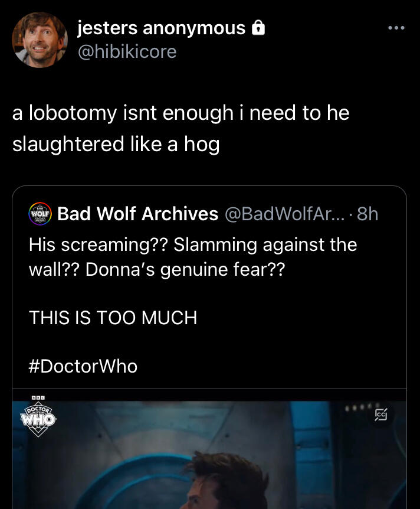Viewport: 420px width, 509px height.
Task: Click the display name jesters anonymous
Action: 161,28
